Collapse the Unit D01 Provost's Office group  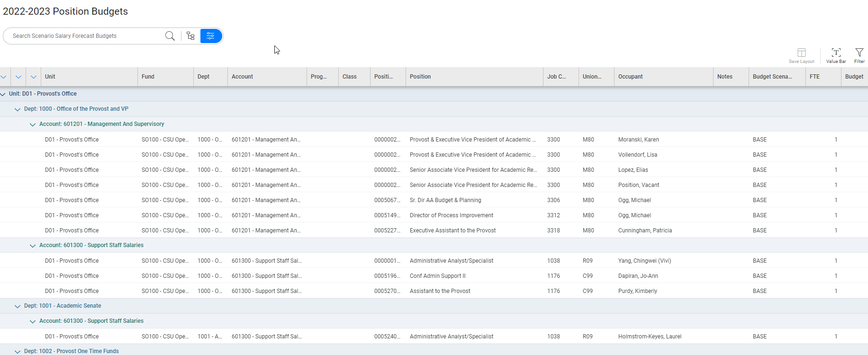pyautogui.click(x=3, y=94)
